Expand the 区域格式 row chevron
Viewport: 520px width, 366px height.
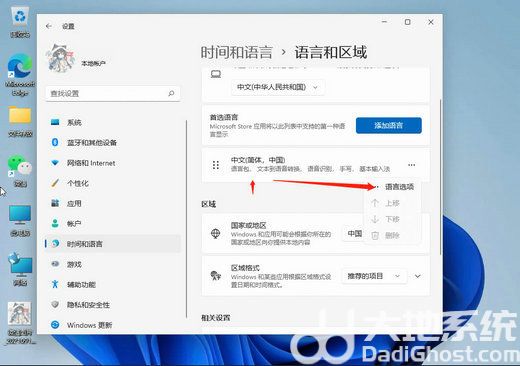418,276
